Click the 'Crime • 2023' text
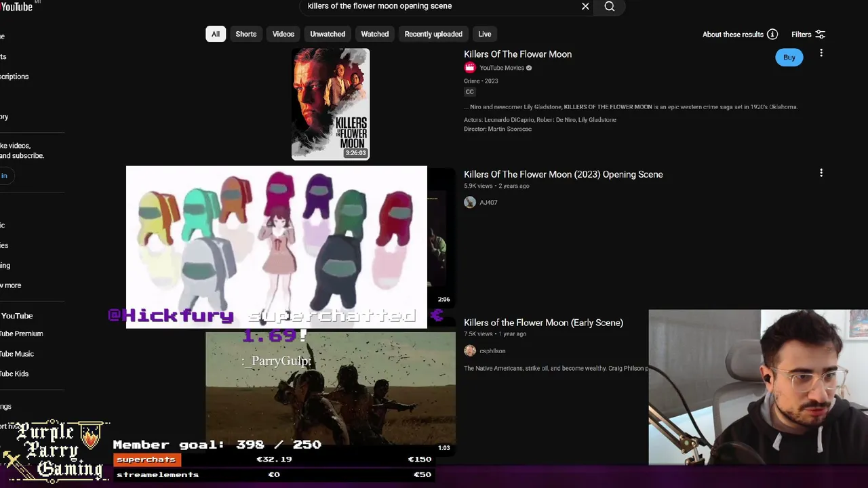868x488 pixels. [481, 81]
